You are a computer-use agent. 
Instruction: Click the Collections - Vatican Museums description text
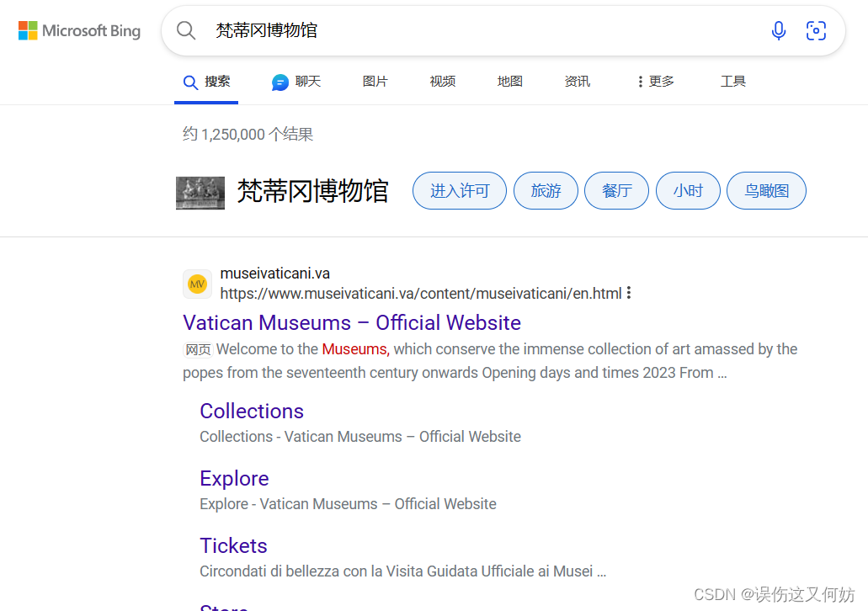[360, 437]
